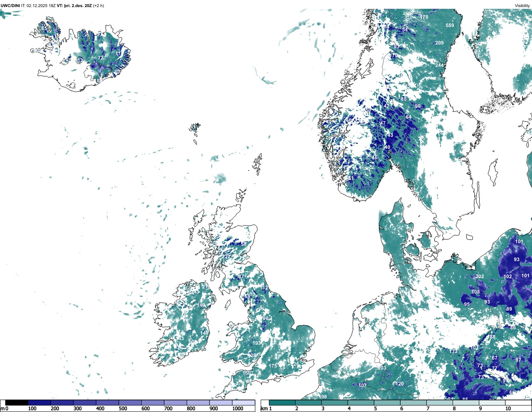Viewport: 532px width, 412px height.
Task: Click the 'þri. 2.des. 20Z' valid time
Action: (78, 5)
